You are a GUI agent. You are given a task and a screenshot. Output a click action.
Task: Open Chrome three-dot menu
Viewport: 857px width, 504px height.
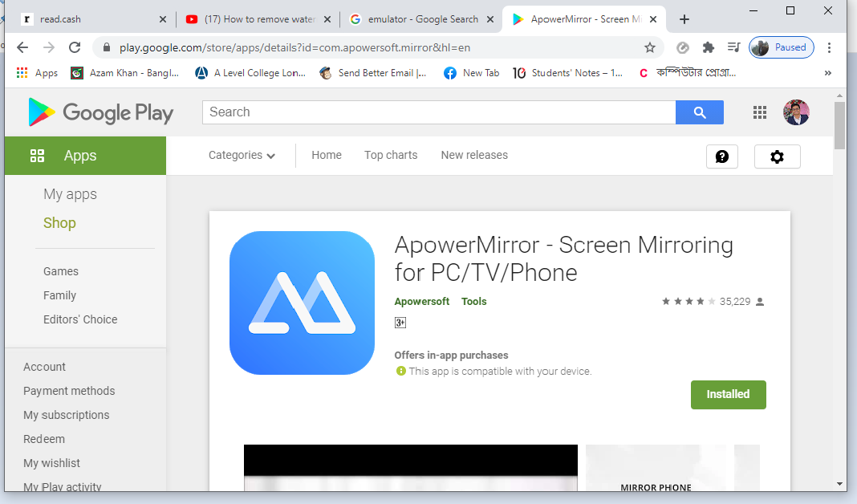click(829, 47)
